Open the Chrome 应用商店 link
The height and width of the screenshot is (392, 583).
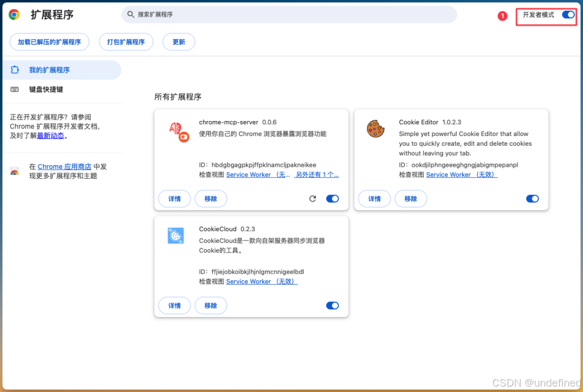coord(64,167)
